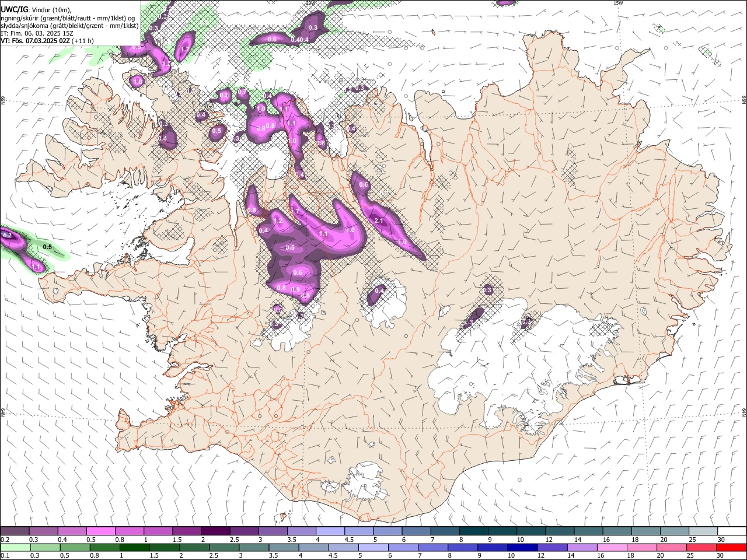
Task: Click the 0.9 value in the central snow area
Action: (295, 290)
